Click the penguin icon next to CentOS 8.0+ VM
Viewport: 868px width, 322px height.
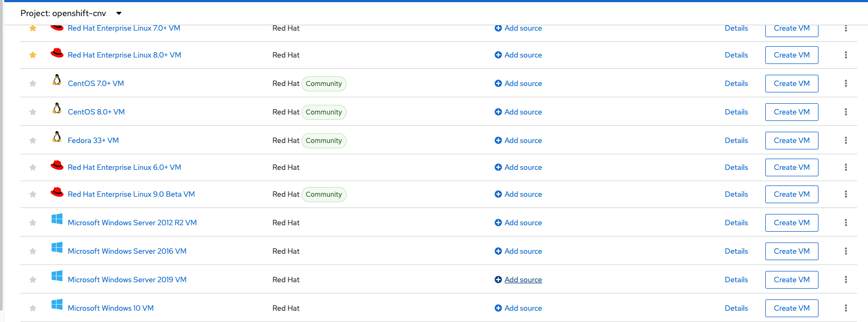[x=57, y=109]
